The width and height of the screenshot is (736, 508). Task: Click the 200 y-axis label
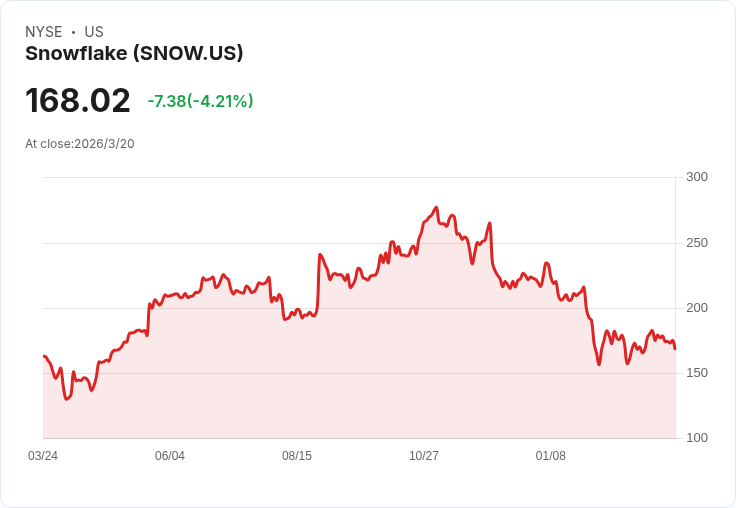[697, 308]
